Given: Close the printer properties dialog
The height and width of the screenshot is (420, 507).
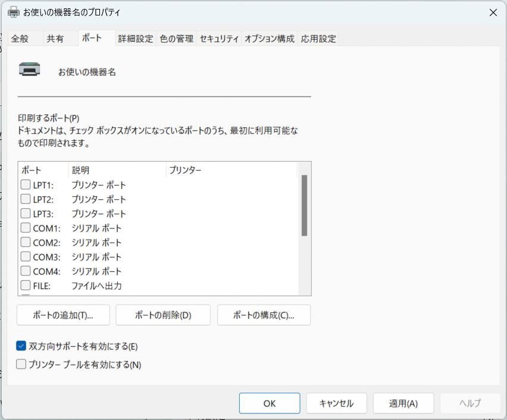Looking at the screenshot, I should coord(493,12).
